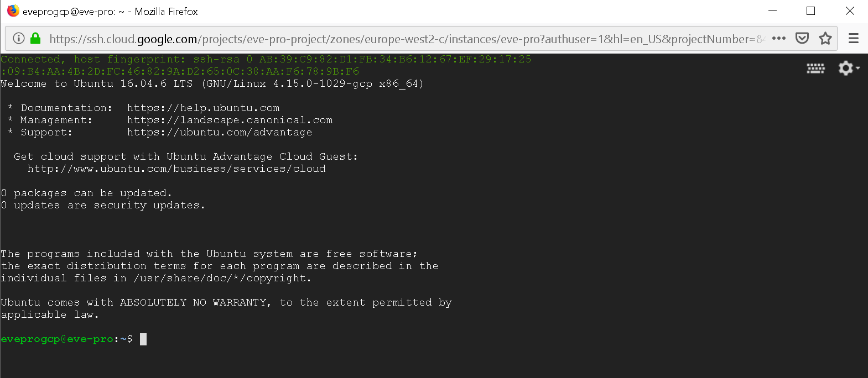Save the page to Pocket
This screenshot has height=378, width=868.
point(802,38)
